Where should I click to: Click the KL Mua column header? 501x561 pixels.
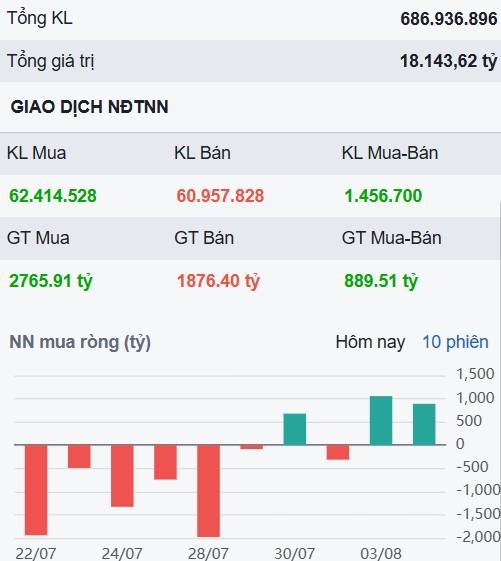pyautogui.click(x=37, y=153)
